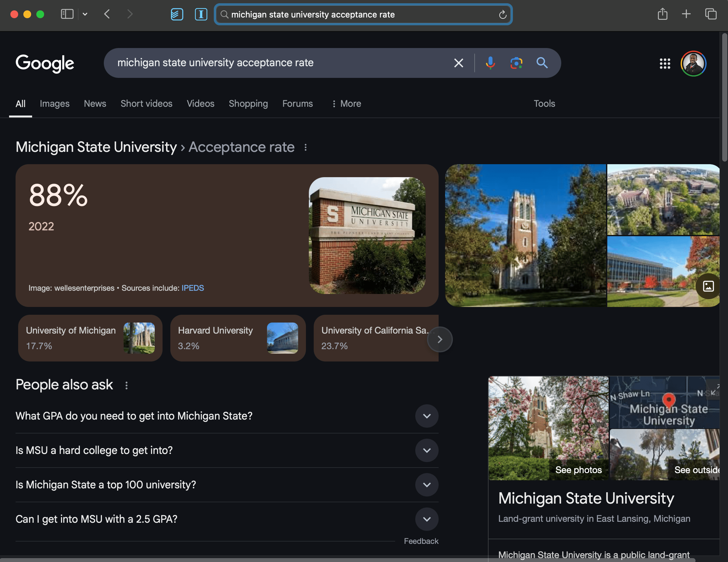Expand "Is MSU a hard college" question
Screen dimensions: 728x562
pos(426,450)
